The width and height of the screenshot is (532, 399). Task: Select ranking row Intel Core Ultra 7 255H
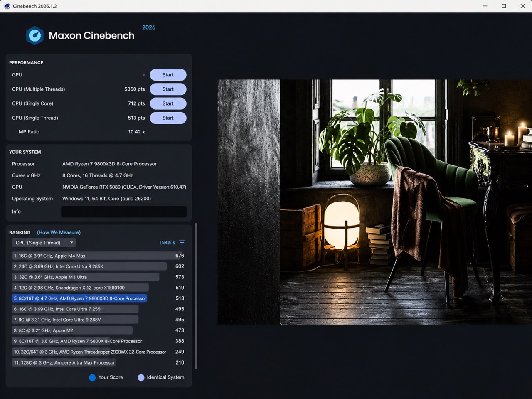point(98,309)
